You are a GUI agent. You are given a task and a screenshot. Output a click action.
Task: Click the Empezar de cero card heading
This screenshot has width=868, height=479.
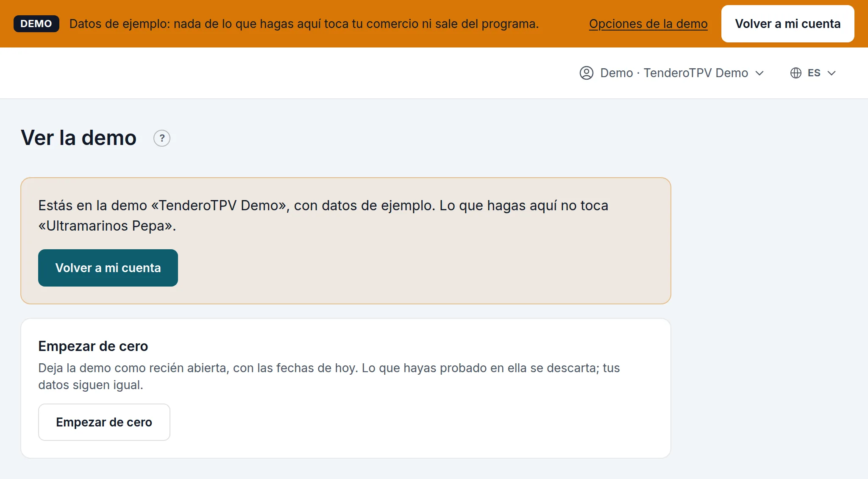tap(93, 346)
